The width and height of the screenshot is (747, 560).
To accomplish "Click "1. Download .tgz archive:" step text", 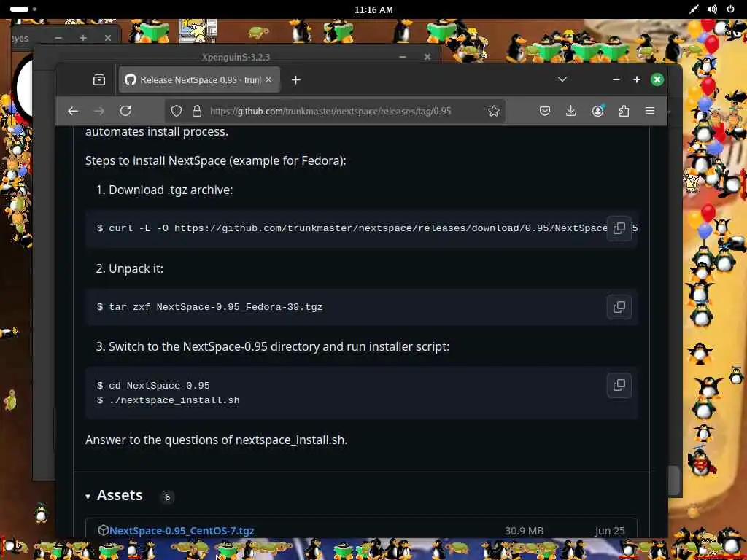I will click(164, 190).
